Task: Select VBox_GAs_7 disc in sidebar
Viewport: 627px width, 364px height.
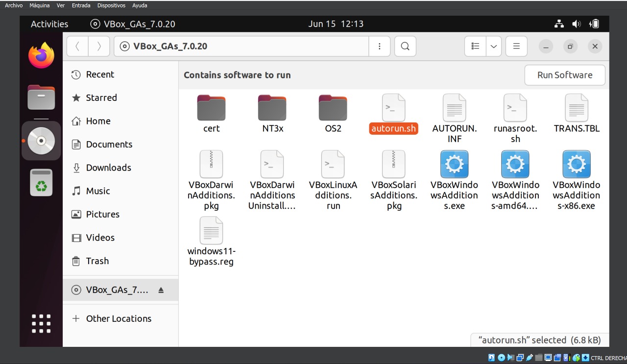Action: (x=121, y=290)
